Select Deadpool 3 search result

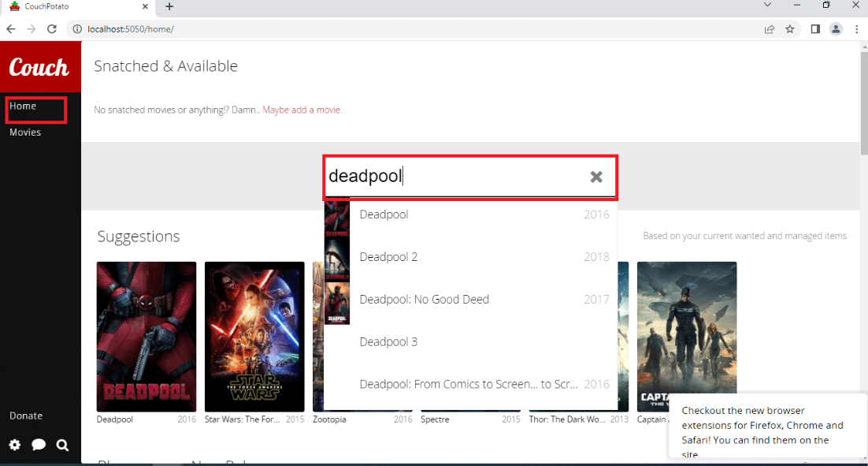click(x=470, y=342)
